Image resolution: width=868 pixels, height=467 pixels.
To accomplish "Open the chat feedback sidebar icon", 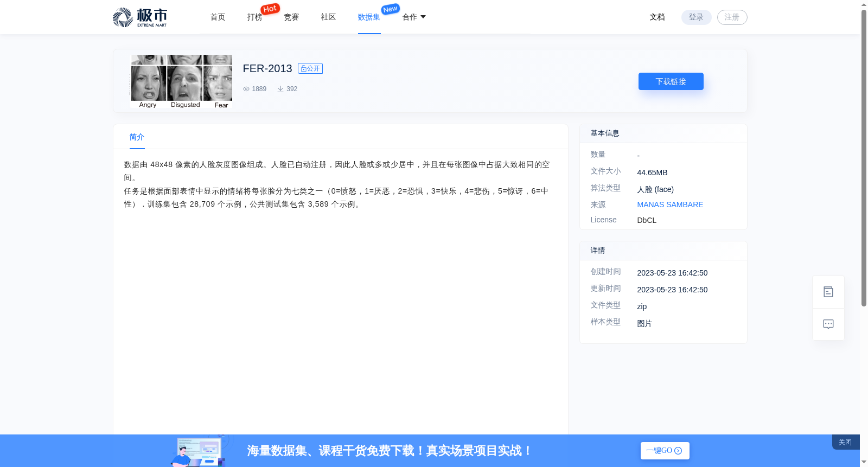I will click(828, 324).
